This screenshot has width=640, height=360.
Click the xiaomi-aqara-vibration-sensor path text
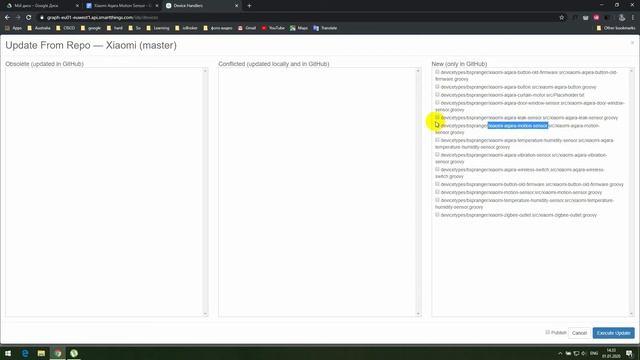pyautogui.click(x=521, y=158)
